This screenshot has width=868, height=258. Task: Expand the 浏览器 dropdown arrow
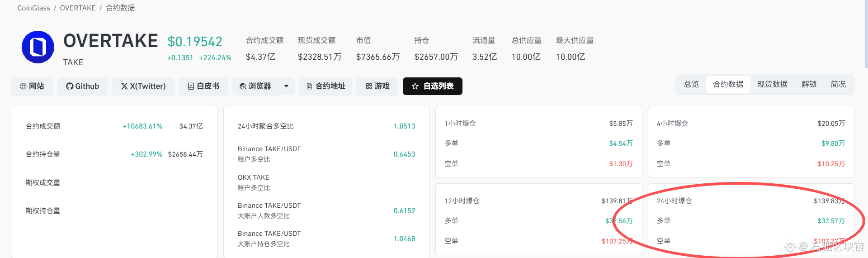click(286, 86)
